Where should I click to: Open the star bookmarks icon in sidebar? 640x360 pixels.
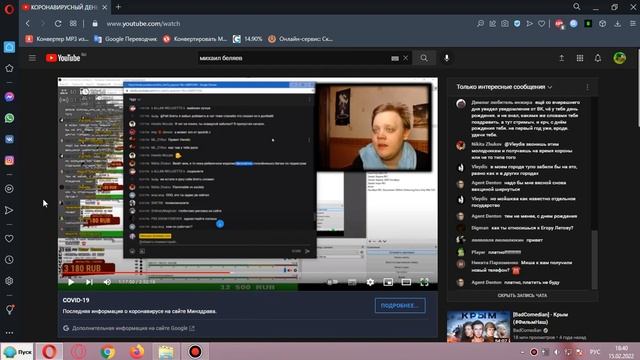(9, 68)
